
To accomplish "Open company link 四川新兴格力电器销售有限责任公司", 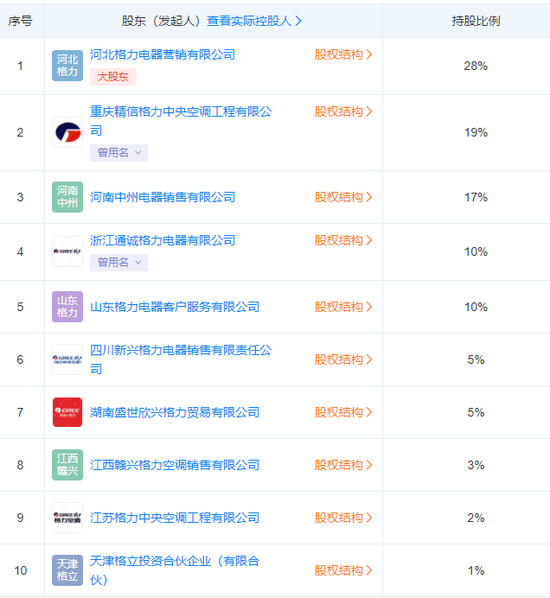I will (x=181, y=359).
